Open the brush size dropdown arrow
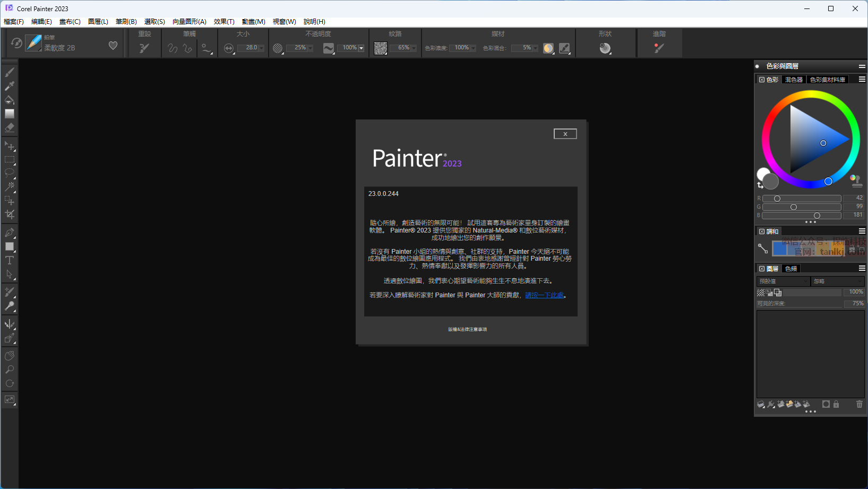This screenshot has height=489, width=868. 261,48
